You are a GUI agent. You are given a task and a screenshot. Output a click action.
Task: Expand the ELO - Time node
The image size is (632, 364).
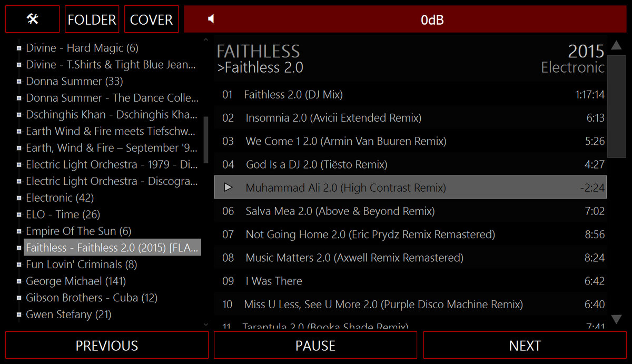pos(19,215)
